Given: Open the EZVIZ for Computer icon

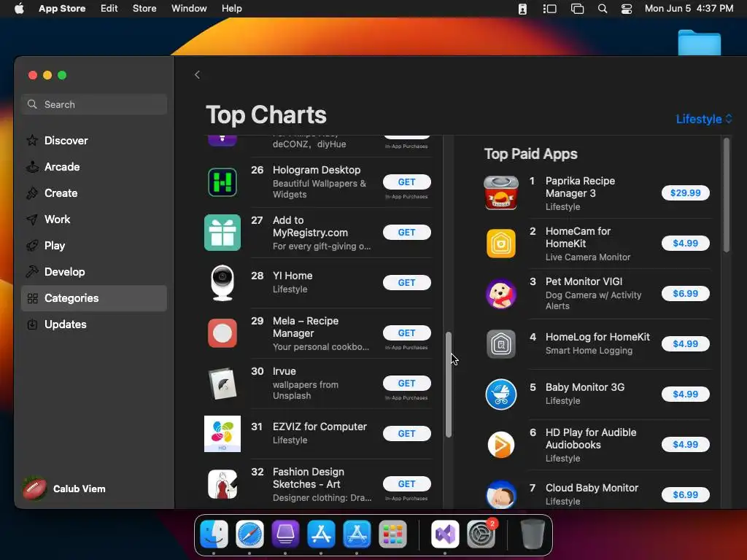Looking at the screenshot, I should tap(222, 434).
